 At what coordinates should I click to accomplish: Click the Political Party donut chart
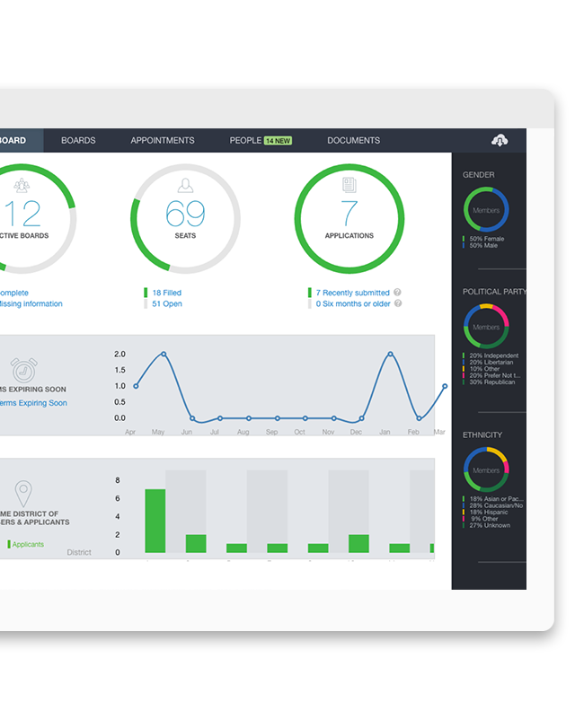coord(486,327)
